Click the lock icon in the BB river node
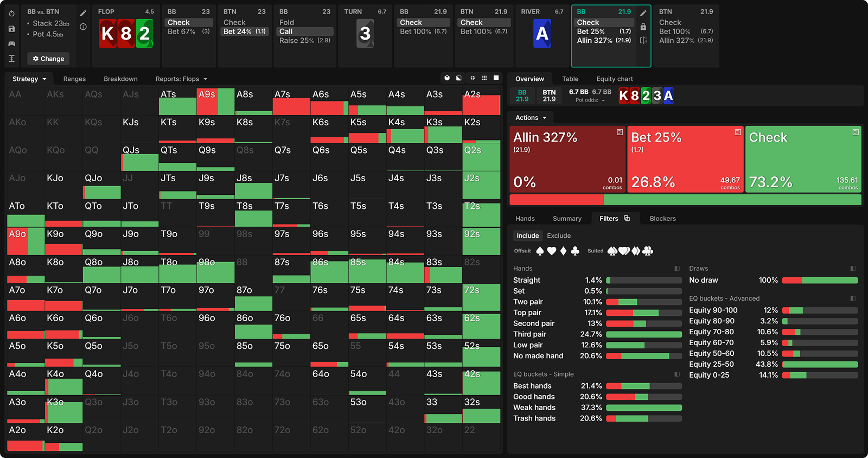868x458 pixels. tap(643, 27)
